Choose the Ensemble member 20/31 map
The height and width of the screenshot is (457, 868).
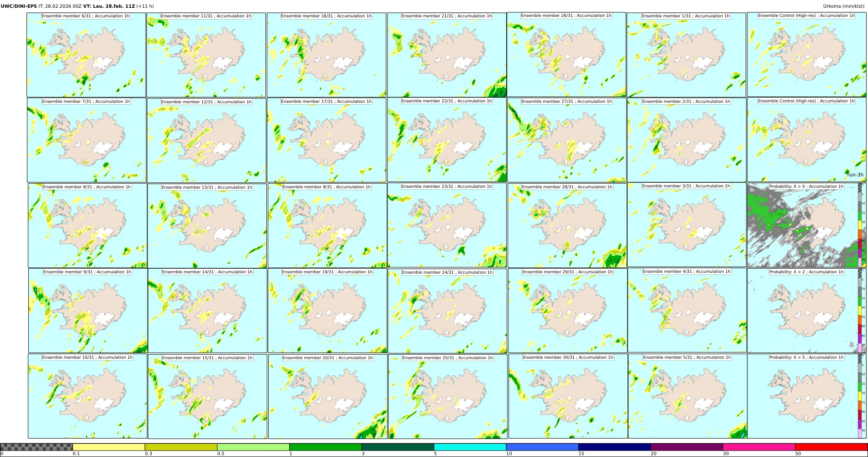tap(328, 397)
